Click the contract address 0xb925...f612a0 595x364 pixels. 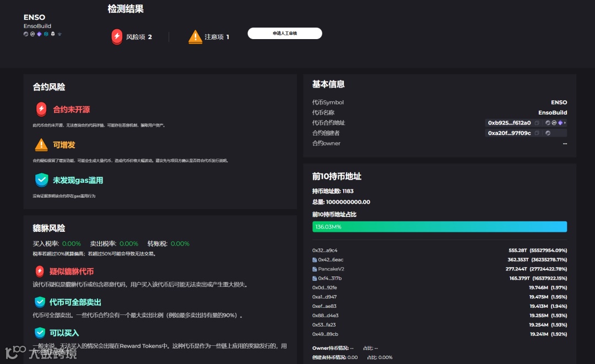click(x=509, y=123)
